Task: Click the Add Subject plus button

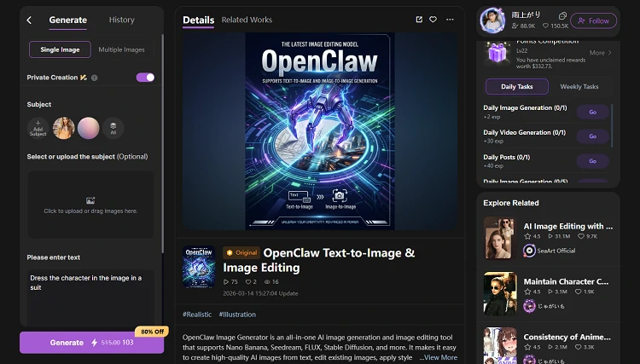Action: [38, 128]
